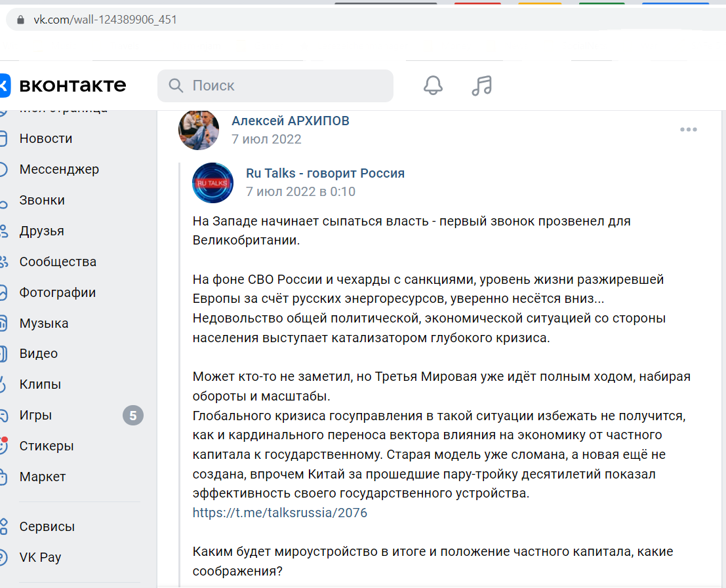Go to Сообщества section
Image resolution: width=726 pixels, height=588 pixels.
[58, 262]
